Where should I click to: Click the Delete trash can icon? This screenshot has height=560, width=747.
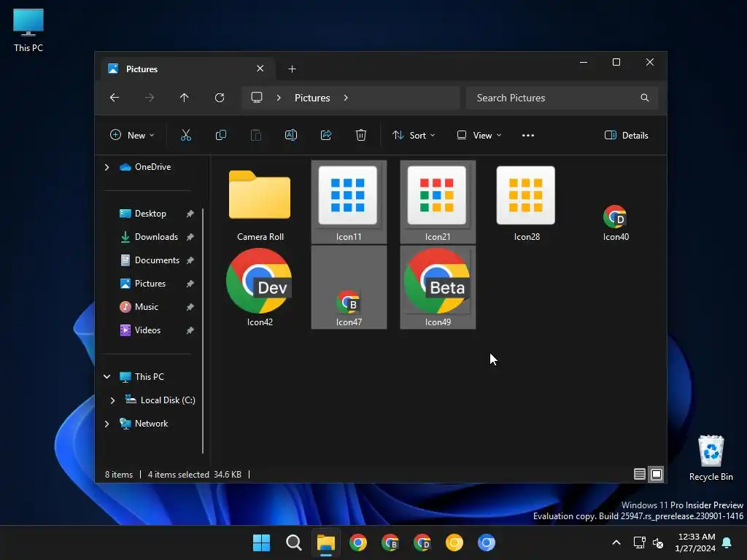(x=361, y=135)
